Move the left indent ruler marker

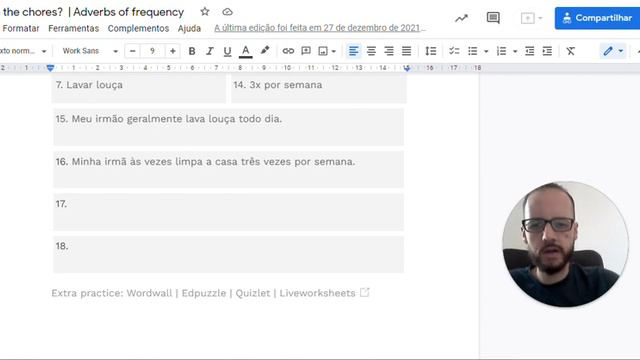(x=50, y=68)
